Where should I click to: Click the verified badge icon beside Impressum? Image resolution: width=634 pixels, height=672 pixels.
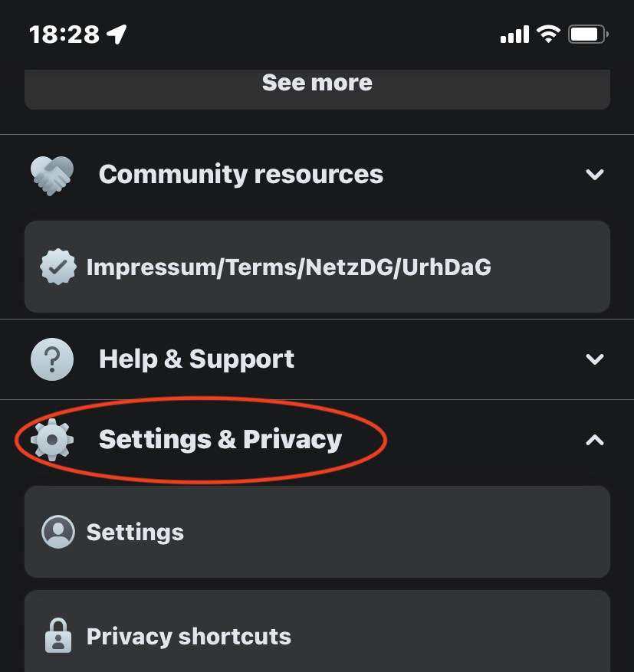pos(57,267)
